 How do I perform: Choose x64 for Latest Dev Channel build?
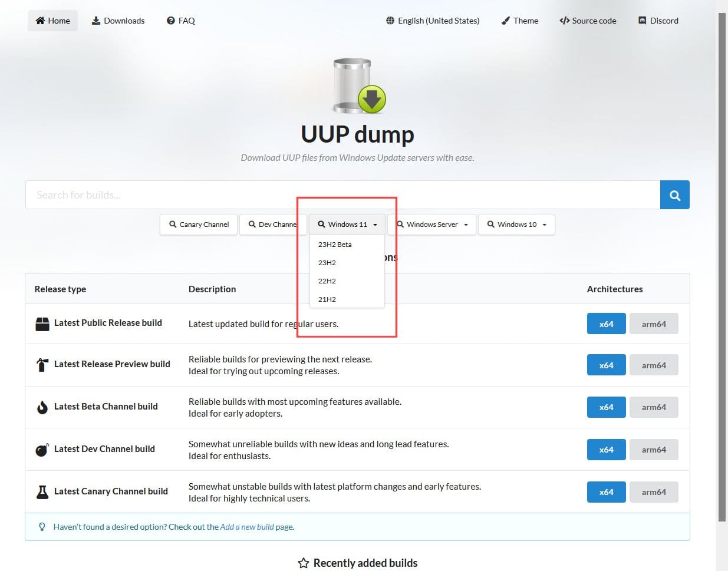pyautogui.click(x=606, y=450)
